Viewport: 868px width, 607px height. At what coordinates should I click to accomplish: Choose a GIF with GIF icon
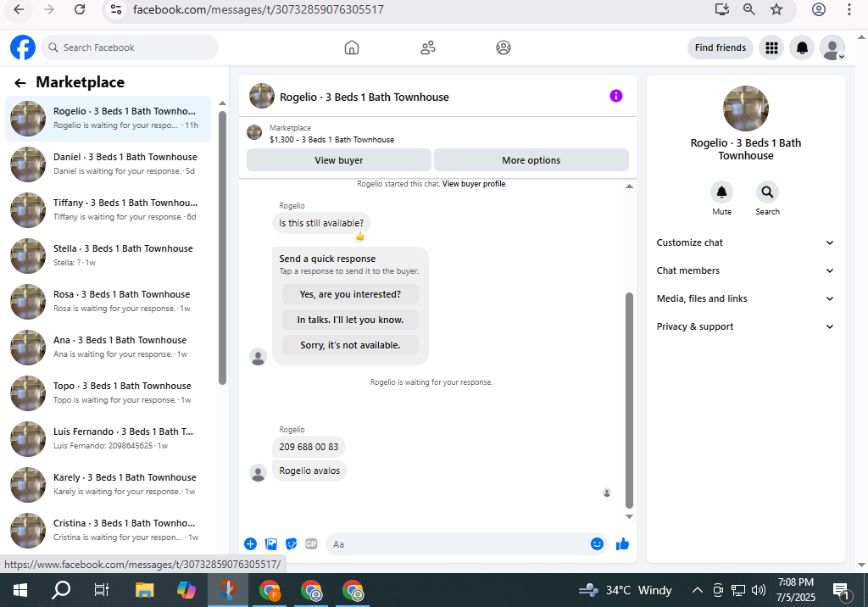pos(312,544)
